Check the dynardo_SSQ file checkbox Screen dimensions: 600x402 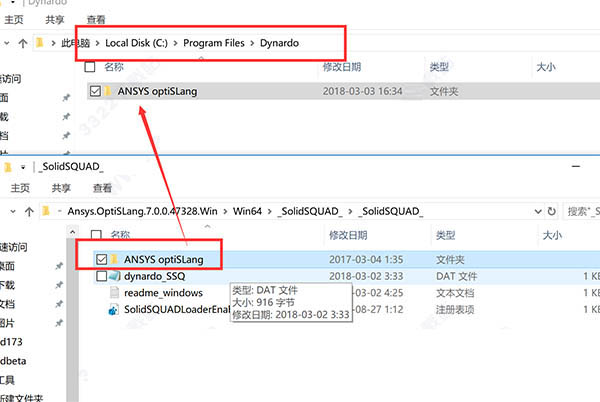coord(101,276)
